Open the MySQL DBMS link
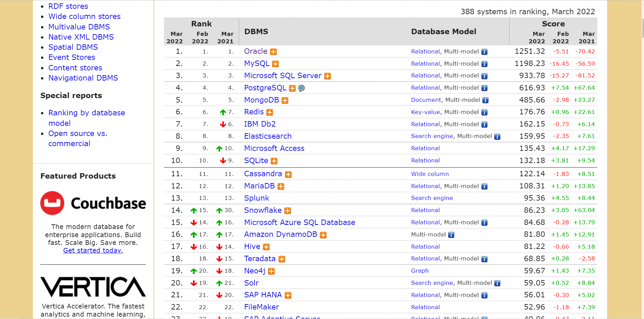 point(257,63)
